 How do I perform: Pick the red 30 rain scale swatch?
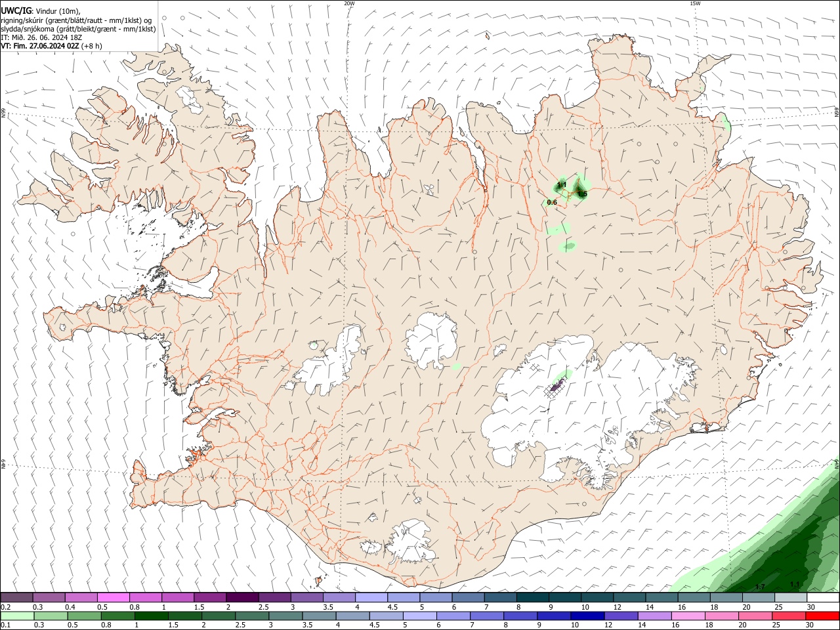(x=823, y=616)
